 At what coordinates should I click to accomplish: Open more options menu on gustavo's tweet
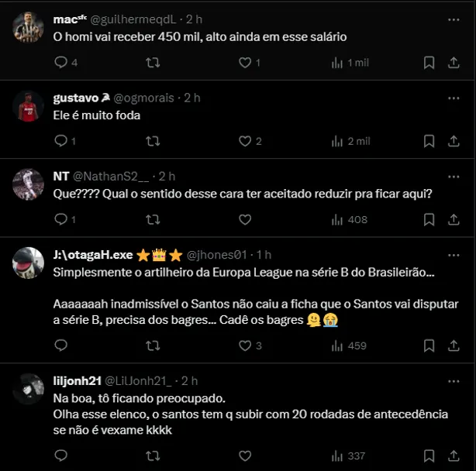tap(454, 98)
